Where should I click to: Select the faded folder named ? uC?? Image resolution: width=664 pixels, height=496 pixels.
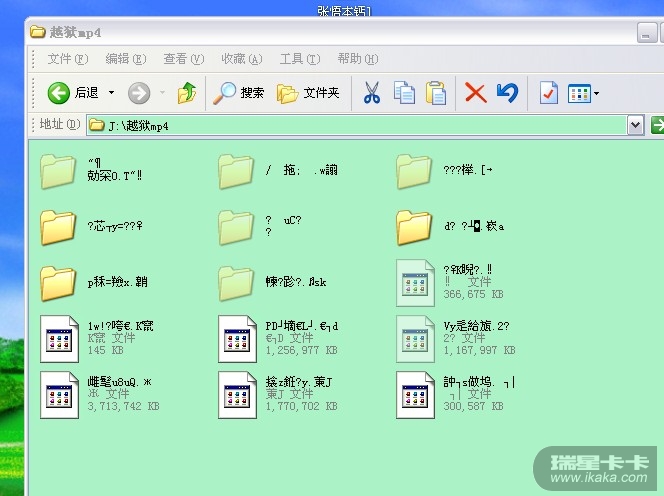point(236,227)
